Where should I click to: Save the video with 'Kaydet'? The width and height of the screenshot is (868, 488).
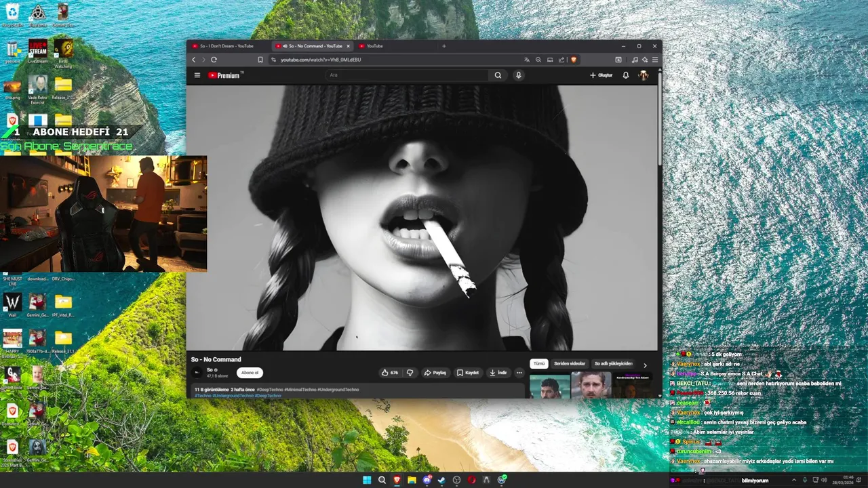point(468,373)
